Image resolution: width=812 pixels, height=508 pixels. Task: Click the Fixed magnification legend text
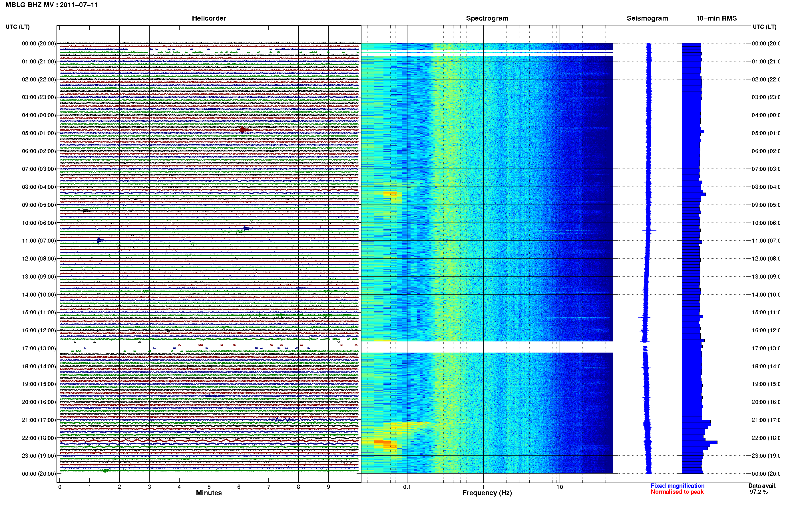[x=678, y=486]
